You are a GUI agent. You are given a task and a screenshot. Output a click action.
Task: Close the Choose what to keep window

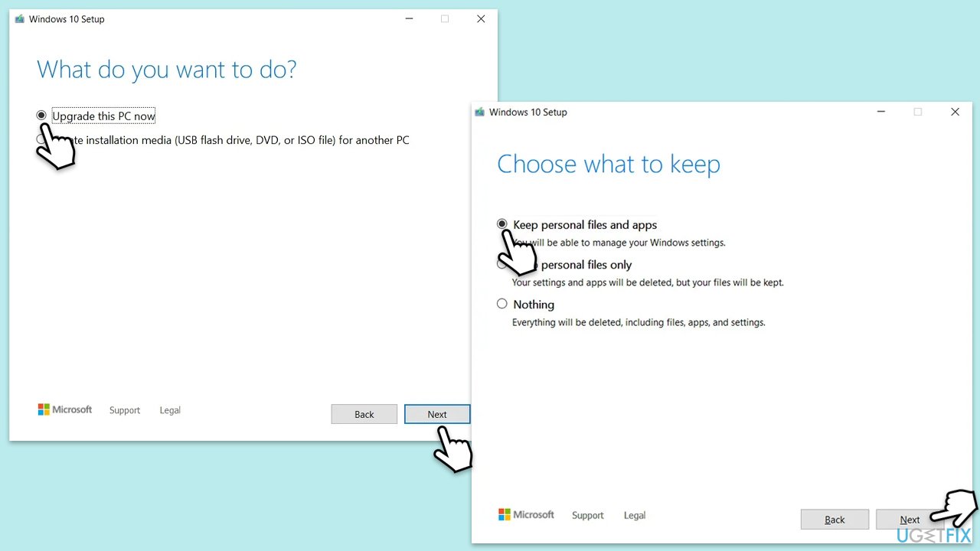click(955, 112)
